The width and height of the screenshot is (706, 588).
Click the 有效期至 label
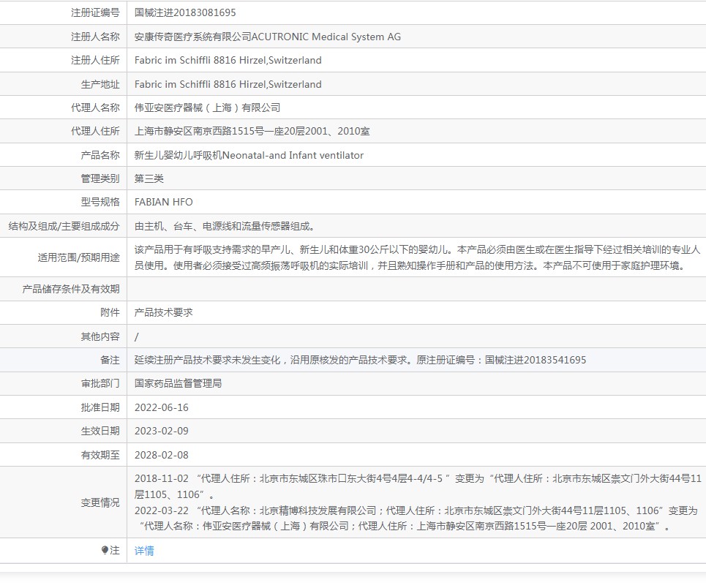click(x=100, y=455)
